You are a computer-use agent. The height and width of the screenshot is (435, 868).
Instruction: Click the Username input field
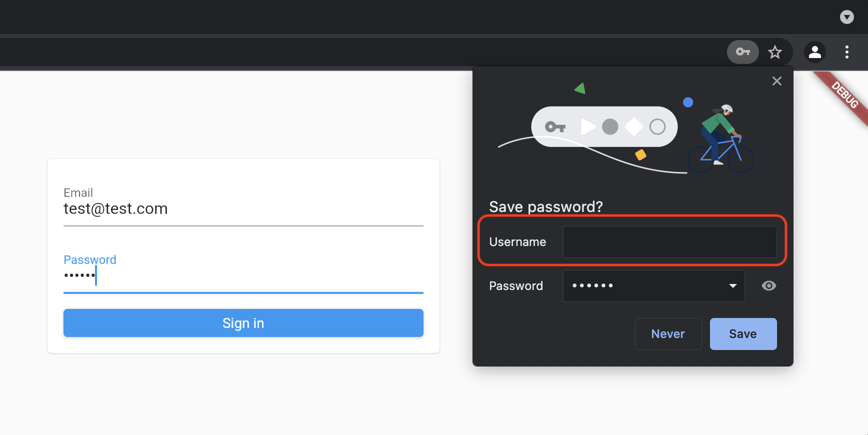[x=669, y=242]
